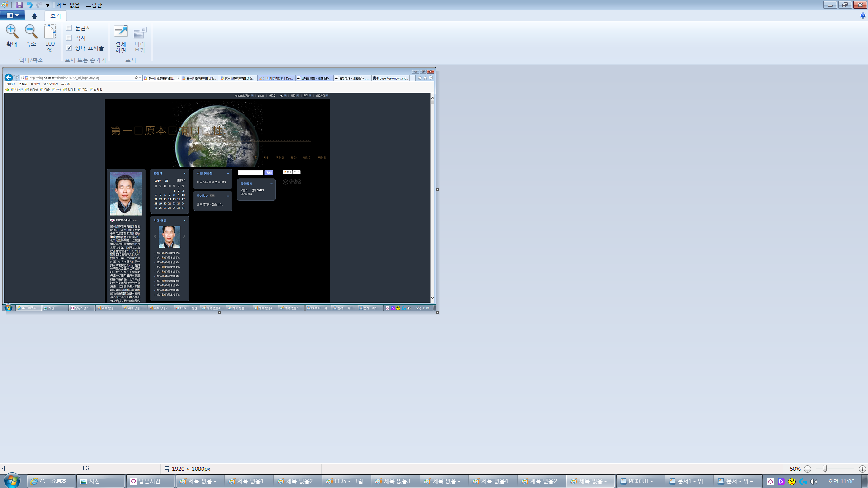This screenshot has height=488, width=868.
Task: Open Paint help with the question mark icon
Action: [863, 15]
